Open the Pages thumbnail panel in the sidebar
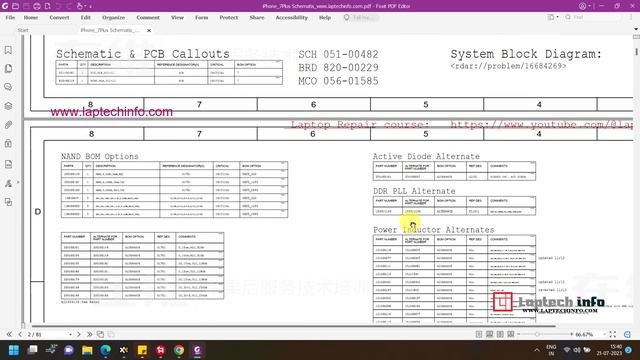The height and width of the screenshot is (360, 640). point(8,69)
